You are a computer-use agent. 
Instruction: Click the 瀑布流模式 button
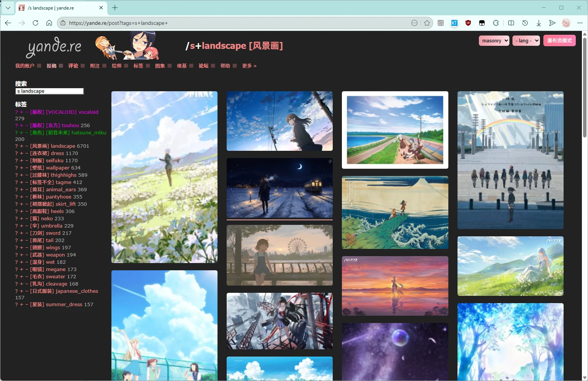pos(559,40)
